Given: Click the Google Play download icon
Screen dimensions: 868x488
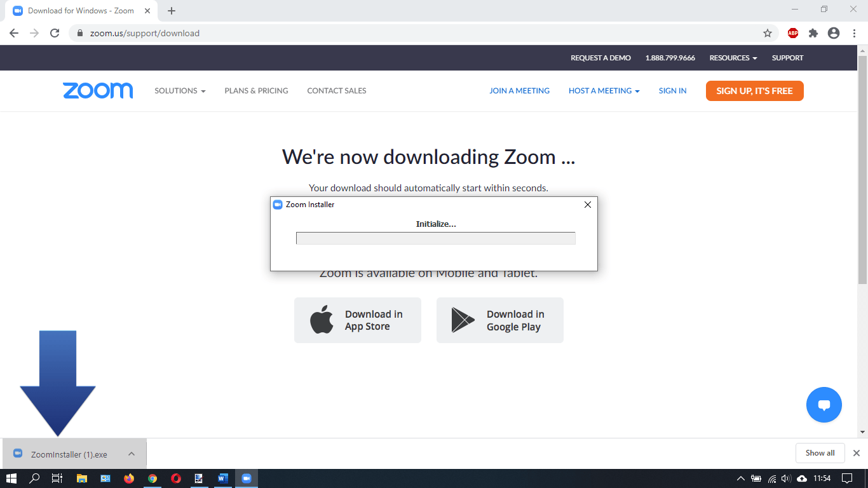Looking at the screenshot, I should click(x=462, y=320).
